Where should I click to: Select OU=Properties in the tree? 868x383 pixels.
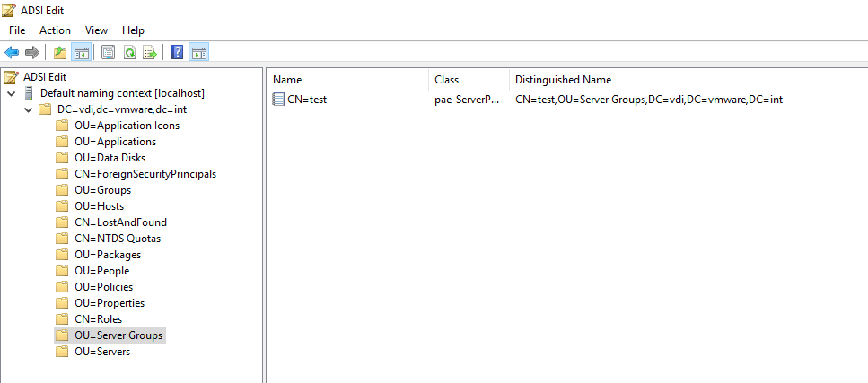tap(110, 303)
